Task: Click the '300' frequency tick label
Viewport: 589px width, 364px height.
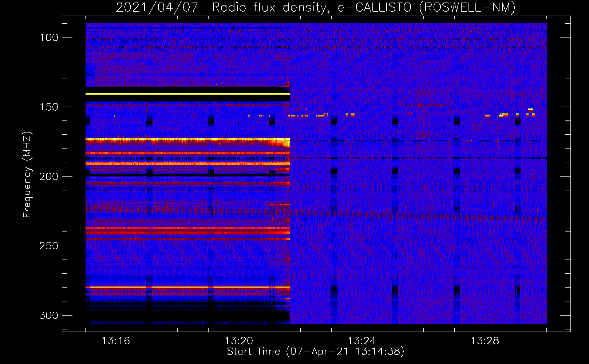Action: click(x=49, y=315)
